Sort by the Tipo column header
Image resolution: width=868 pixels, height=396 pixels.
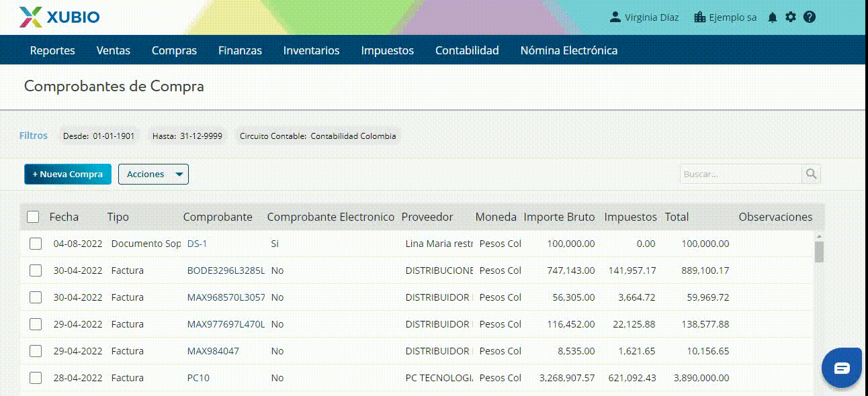118,217
